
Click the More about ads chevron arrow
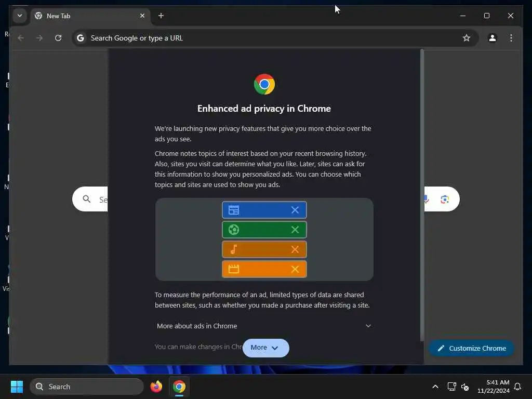(368, 326)
